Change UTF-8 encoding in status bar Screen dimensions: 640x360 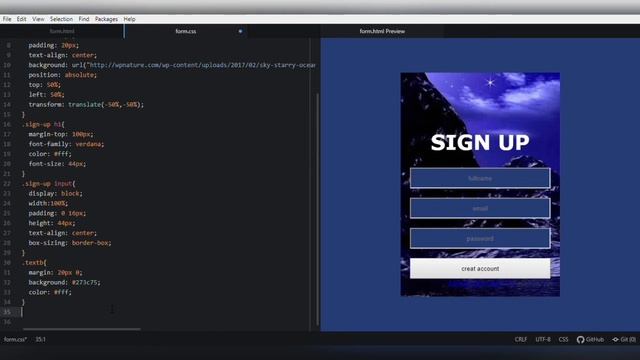[542, 339]
